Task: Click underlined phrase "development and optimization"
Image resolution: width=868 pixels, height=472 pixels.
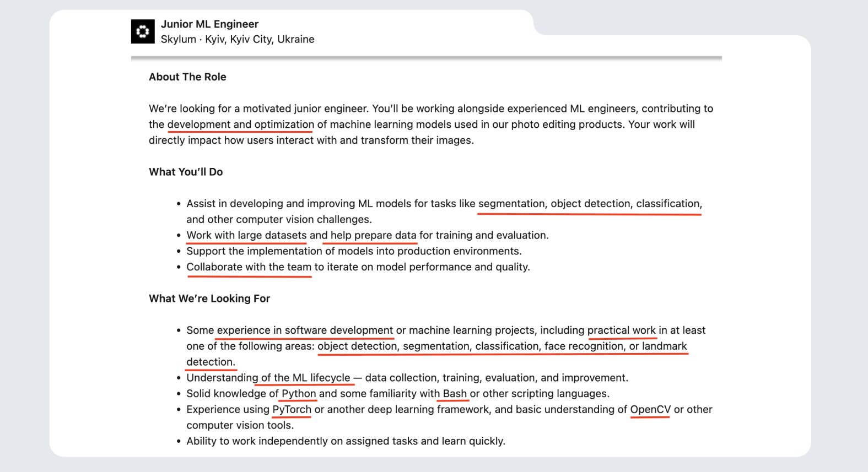Action: pos(240,124)
